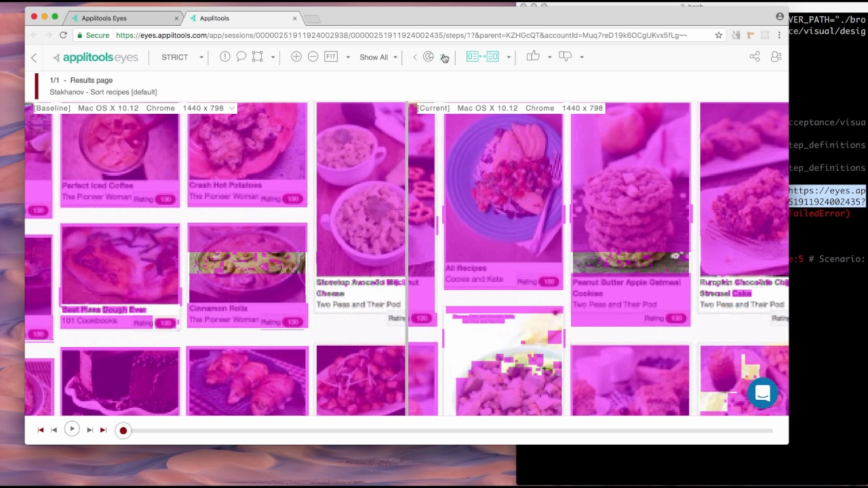Click the Stakhanov Sort recipes test link

tap(103, 91)
